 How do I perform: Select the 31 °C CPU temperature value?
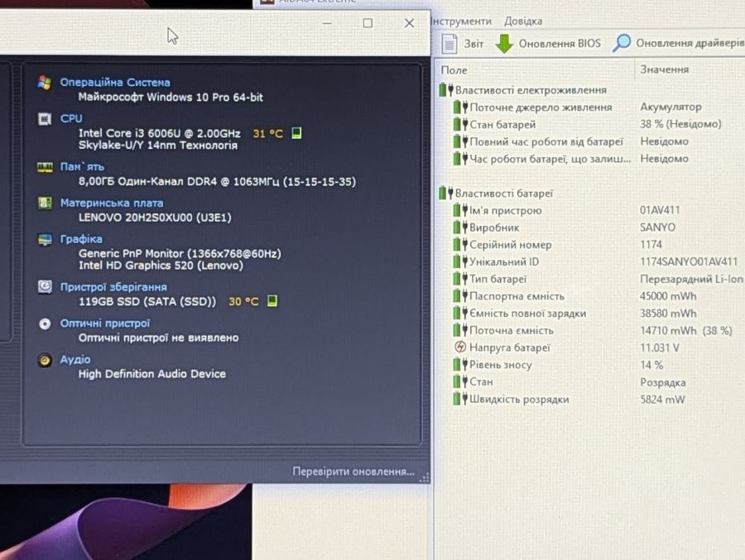(268, 133)
